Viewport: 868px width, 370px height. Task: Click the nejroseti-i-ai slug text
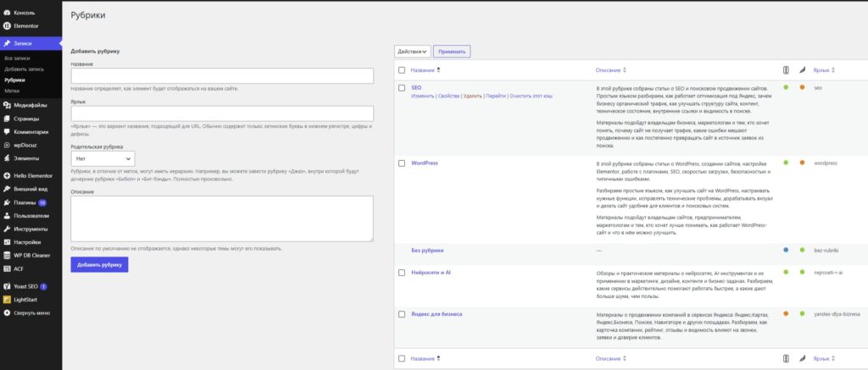coord(831,272)
